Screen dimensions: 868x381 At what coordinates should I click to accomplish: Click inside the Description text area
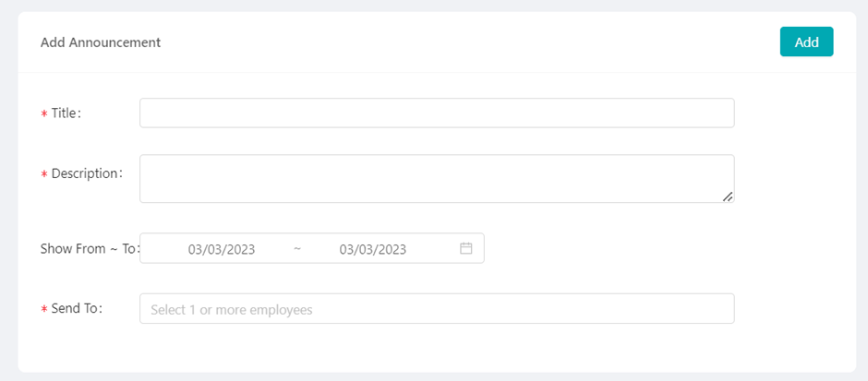coord(437,179)
